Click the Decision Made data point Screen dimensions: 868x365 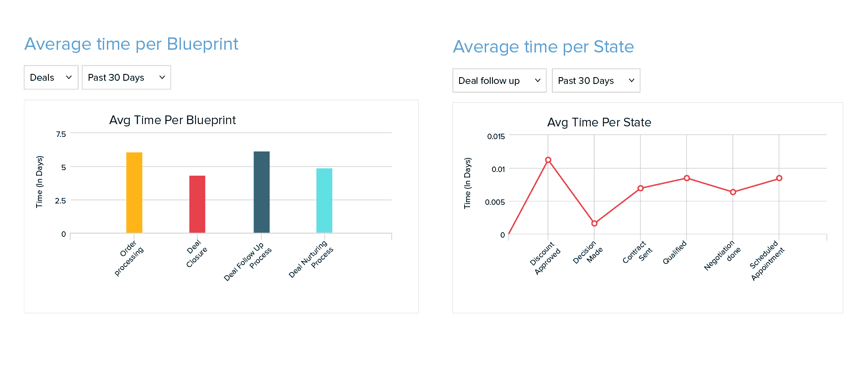coord(594,224)
